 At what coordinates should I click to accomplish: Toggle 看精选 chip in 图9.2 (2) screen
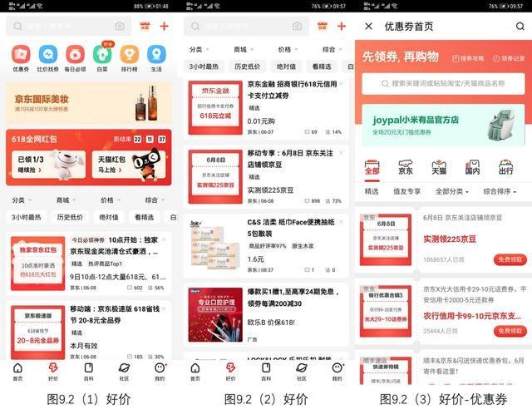tap(322, 67)
